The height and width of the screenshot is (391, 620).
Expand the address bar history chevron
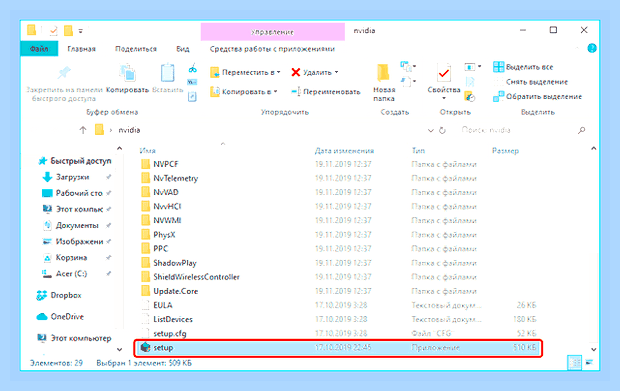(x=431, y=130)
